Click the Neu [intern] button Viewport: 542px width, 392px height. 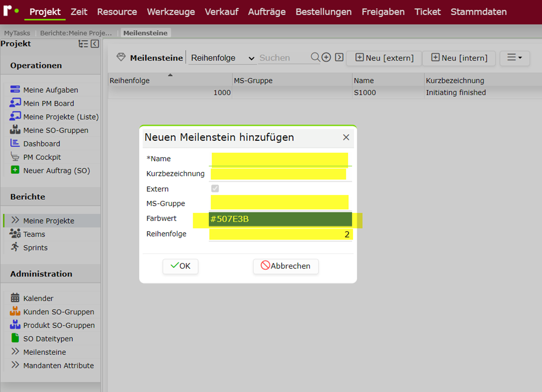[x=459, y=58]
